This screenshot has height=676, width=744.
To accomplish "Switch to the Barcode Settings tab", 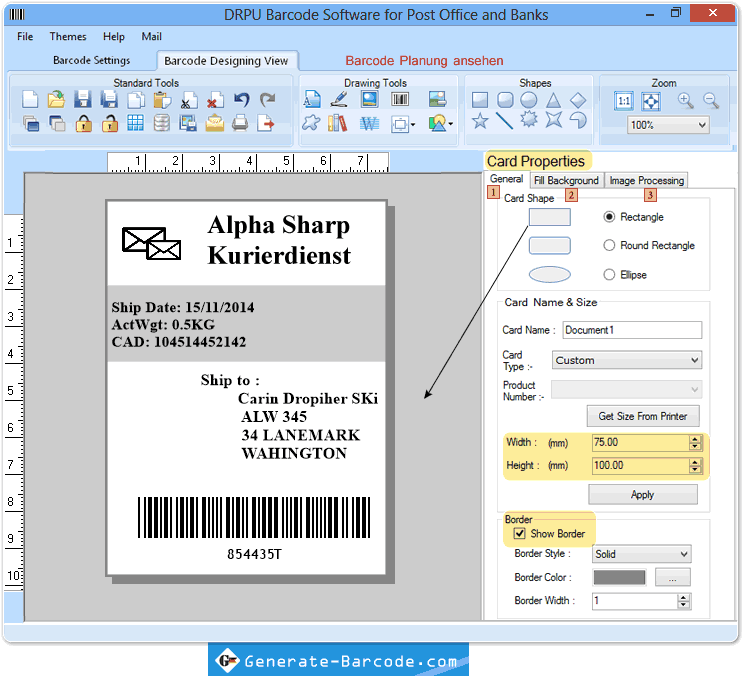I will tap(92, 60).
